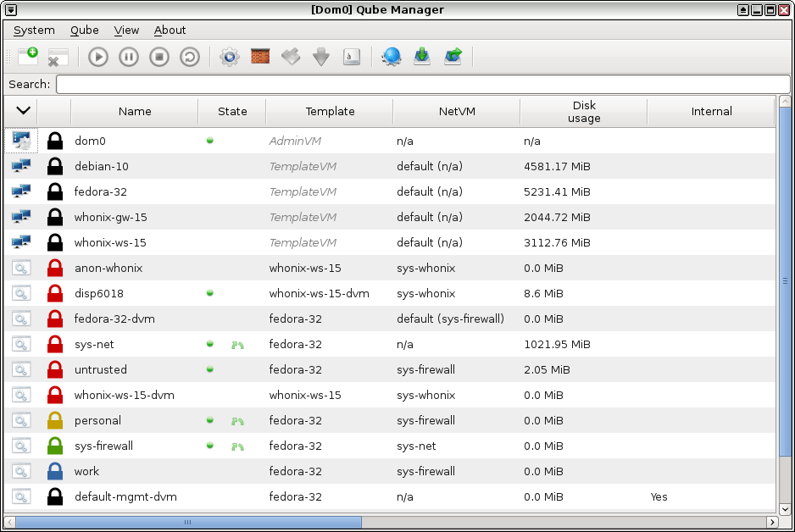Click the update-available icon beside sys-net
Screen dimensions: 795x532
click(238, 344)
